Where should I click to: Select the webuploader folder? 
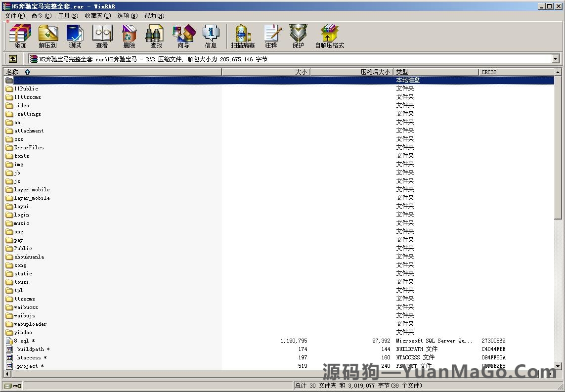coord(30,324)
